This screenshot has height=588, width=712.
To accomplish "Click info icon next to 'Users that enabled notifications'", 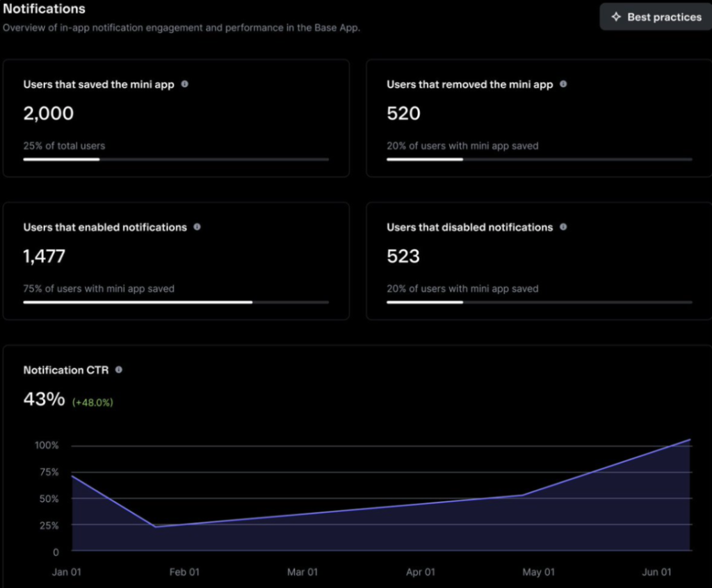I will [197, 227].
